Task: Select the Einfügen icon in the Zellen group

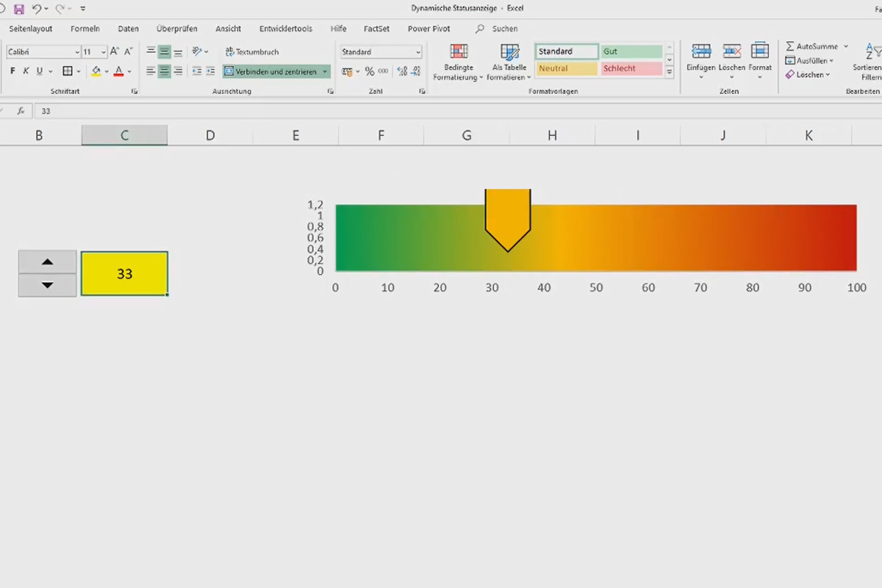Action: 700,59
